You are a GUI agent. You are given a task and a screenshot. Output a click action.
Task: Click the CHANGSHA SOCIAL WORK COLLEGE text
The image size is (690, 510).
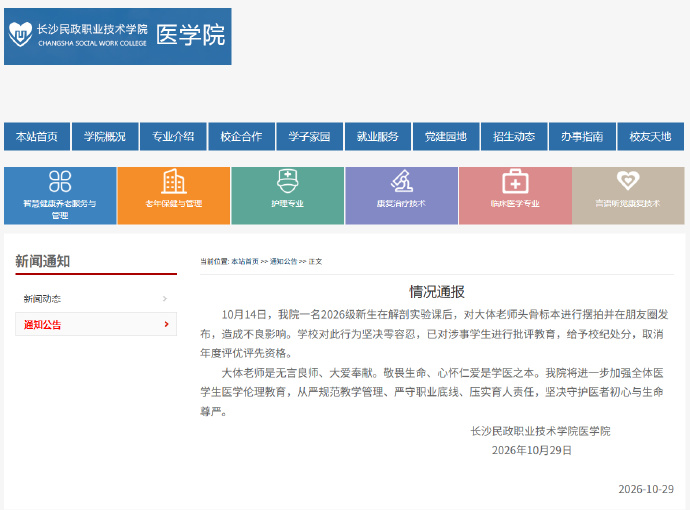92,44
